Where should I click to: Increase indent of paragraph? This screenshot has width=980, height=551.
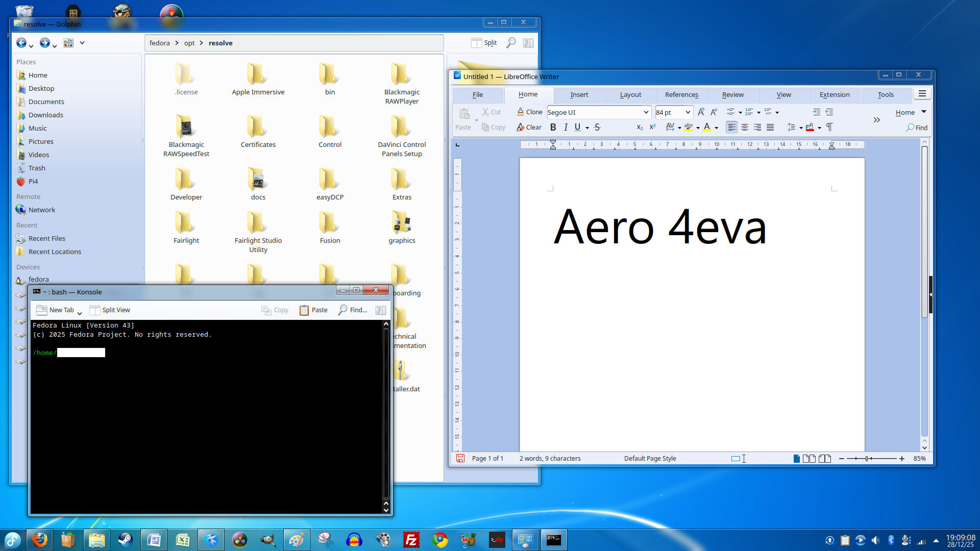(x=817, y=112)
